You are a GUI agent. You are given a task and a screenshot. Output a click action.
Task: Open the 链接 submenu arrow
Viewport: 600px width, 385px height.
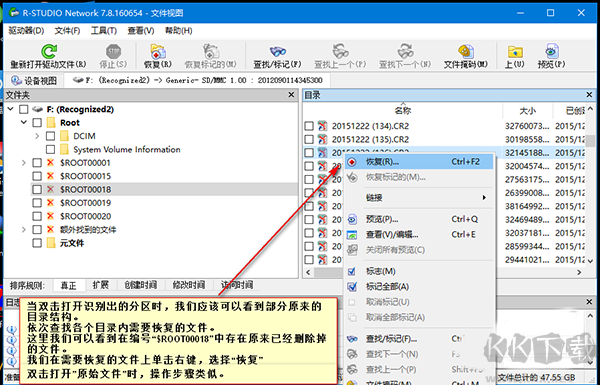(484, 197)
